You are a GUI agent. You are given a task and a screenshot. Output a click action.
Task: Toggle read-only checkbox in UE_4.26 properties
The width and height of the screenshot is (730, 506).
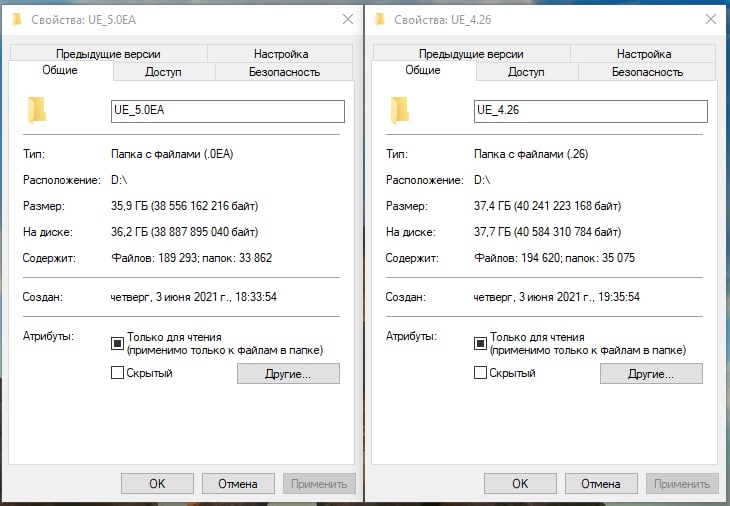[x=480, y=343]
